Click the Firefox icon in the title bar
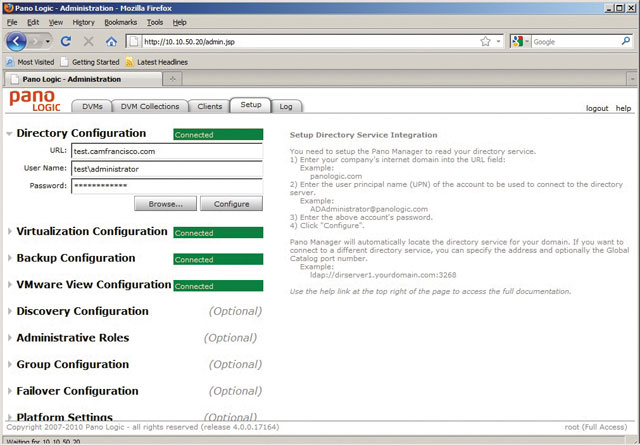Viewport: 640px width, 446px height. [x=8, y=8]
